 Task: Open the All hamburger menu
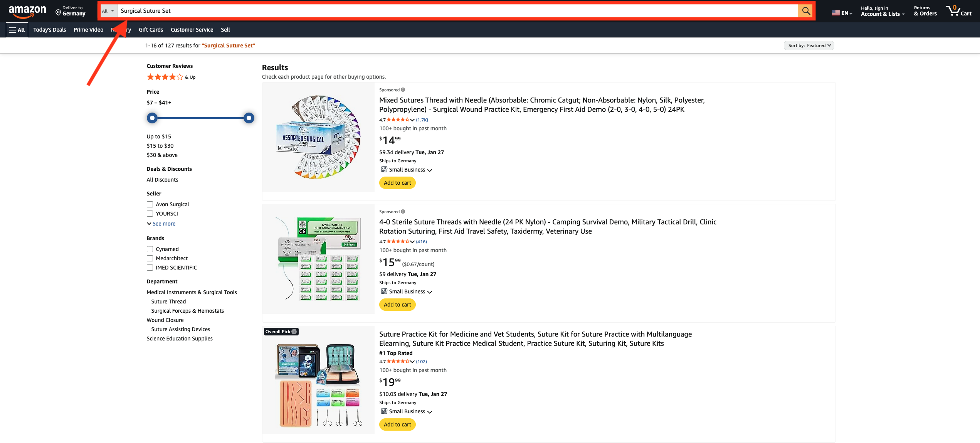click(17, 30)
